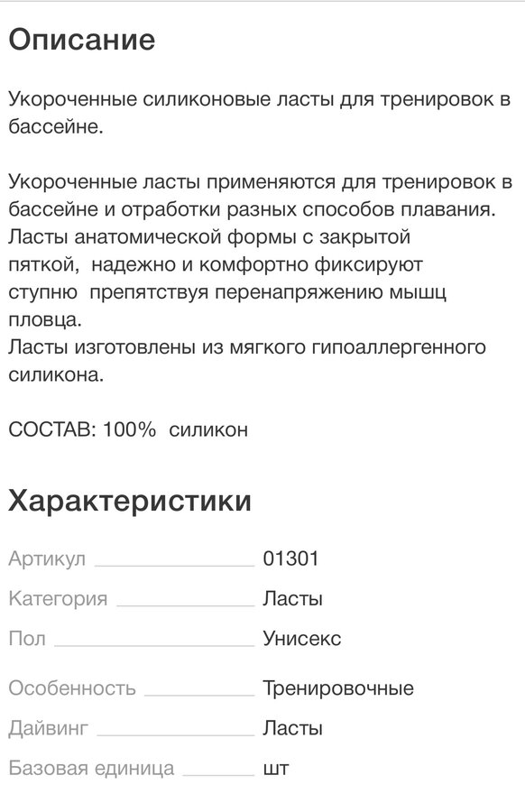Click the sentence about гипоаллергенного силикона

tap(247, 360)
